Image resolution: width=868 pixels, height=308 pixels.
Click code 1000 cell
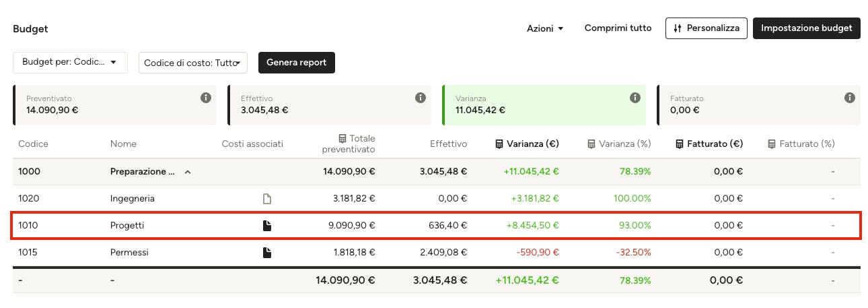coord(29,172)
